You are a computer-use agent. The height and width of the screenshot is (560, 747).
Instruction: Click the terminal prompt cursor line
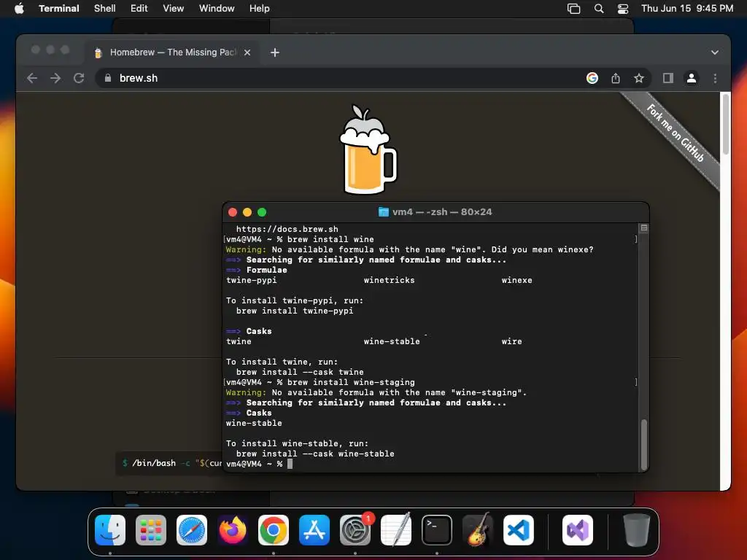pyautogui.click(x=259, y=464)
